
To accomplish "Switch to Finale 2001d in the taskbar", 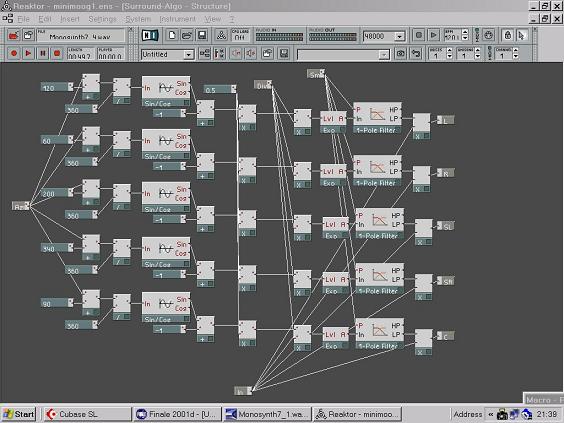I will [x=177, y=414].
